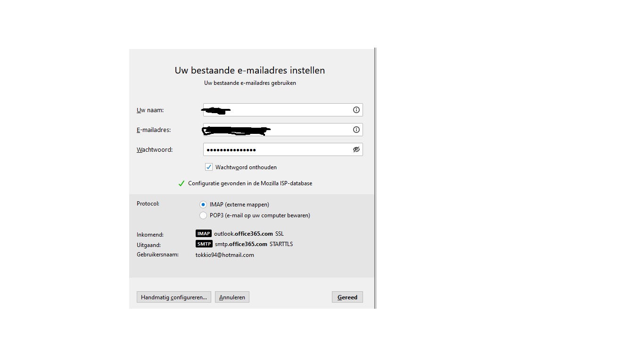Click the info icon in Uw naam field
644x362 pixels.
click(x=356, y=110)
